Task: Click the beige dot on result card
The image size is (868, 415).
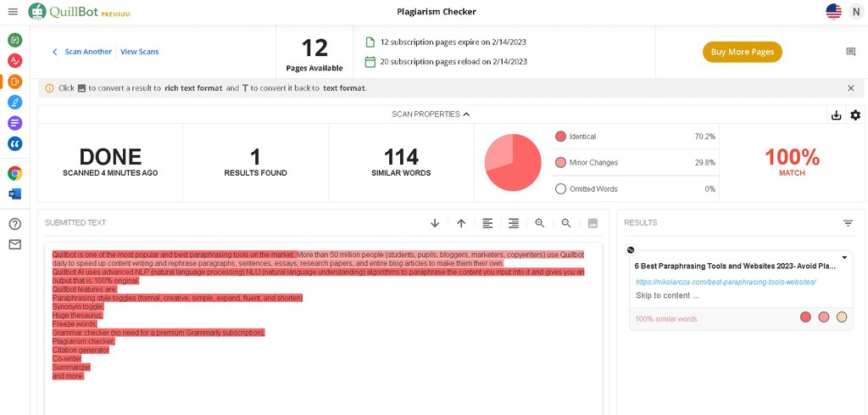Action: pos(842,317)
